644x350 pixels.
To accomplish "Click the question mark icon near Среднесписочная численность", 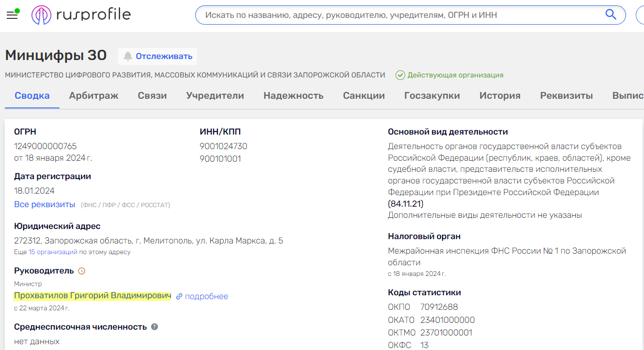I will pyautogui.click(x=154, y=327).
